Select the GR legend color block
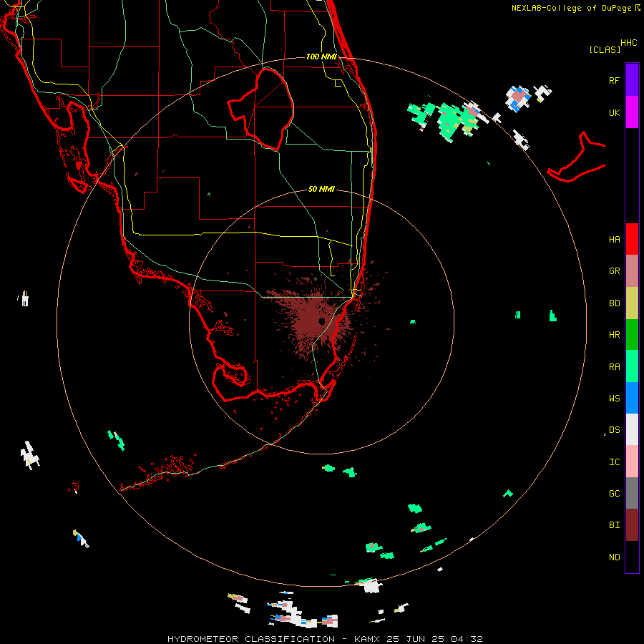 [x=632, y=271]
